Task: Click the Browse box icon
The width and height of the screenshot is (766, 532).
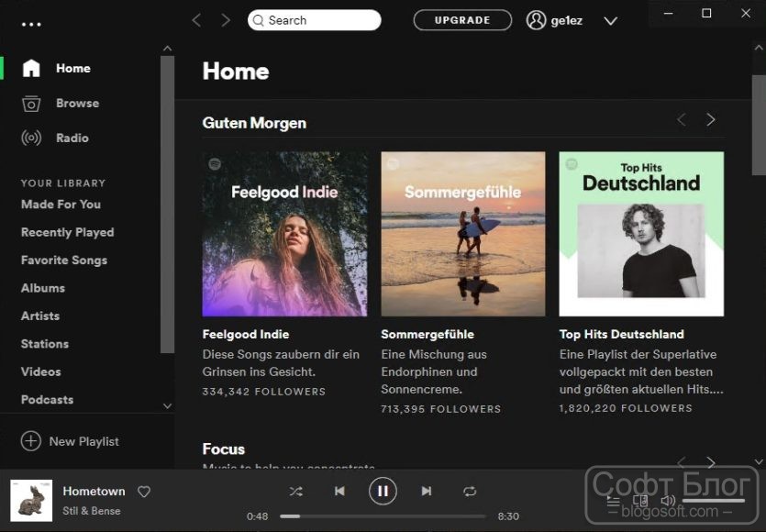Action: (31, 103)
